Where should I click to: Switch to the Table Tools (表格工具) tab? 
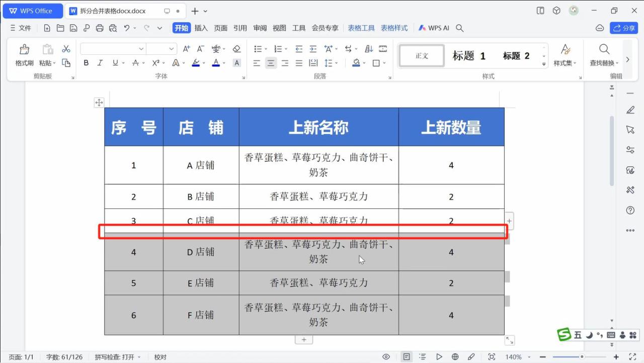click(x=361, y=28)
